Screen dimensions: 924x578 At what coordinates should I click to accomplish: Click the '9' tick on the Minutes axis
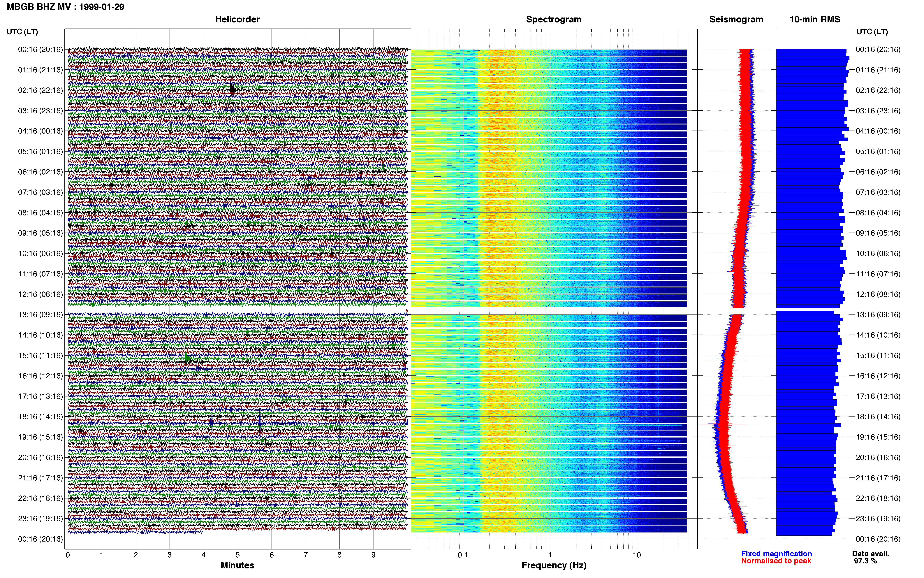point(373,555)
